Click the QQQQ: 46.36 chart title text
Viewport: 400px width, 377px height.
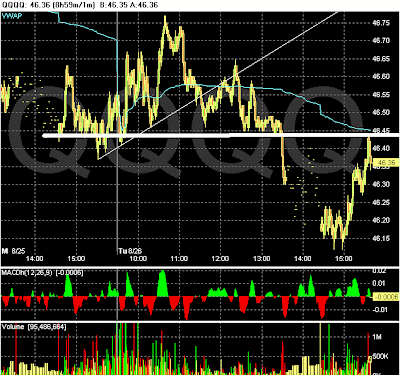pos(25,5)
